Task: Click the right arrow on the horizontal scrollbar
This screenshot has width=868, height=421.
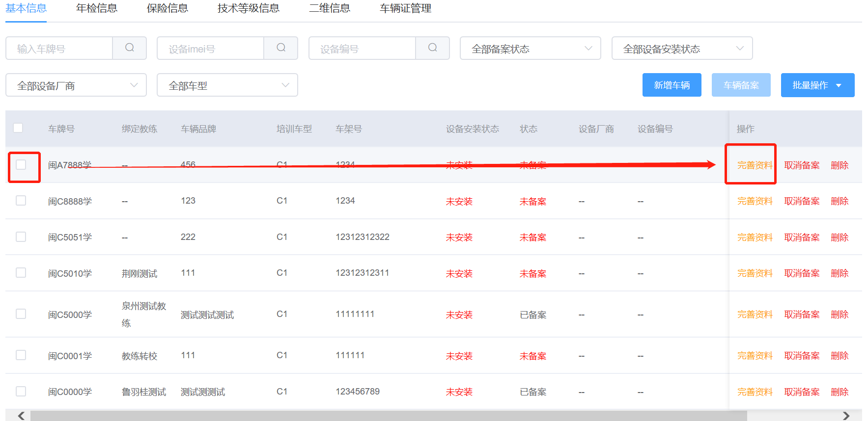Action: point(846,416)
